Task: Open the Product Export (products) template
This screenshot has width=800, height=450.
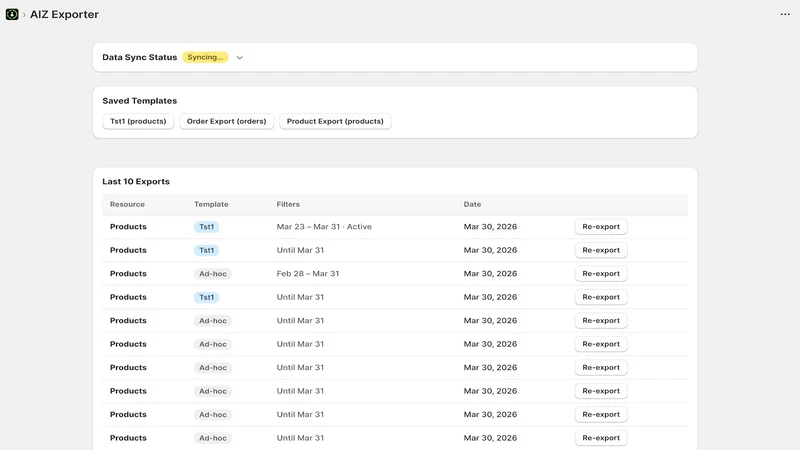Action: pyautogui.click(x=335, y=121)
